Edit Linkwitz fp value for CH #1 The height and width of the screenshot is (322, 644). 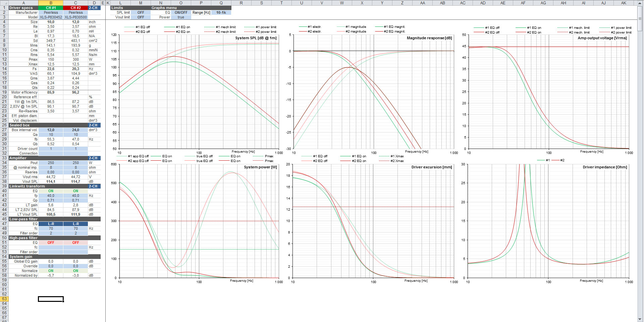pos(51,196)
